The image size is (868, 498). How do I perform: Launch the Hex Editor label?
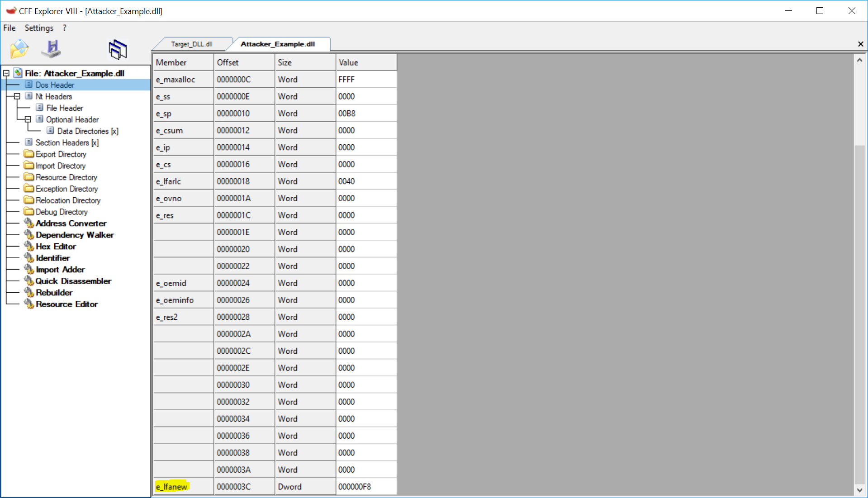click(56, 247)
